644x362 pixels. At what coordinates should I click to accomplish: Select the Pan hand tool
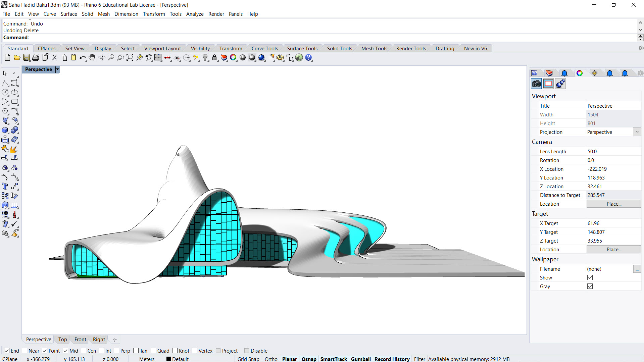coord(92,58)
